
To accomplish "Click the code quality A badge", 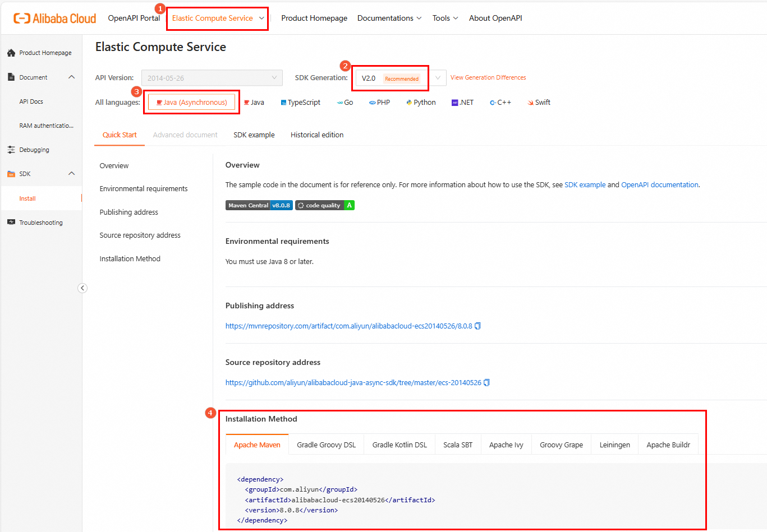I will (325, 205).
